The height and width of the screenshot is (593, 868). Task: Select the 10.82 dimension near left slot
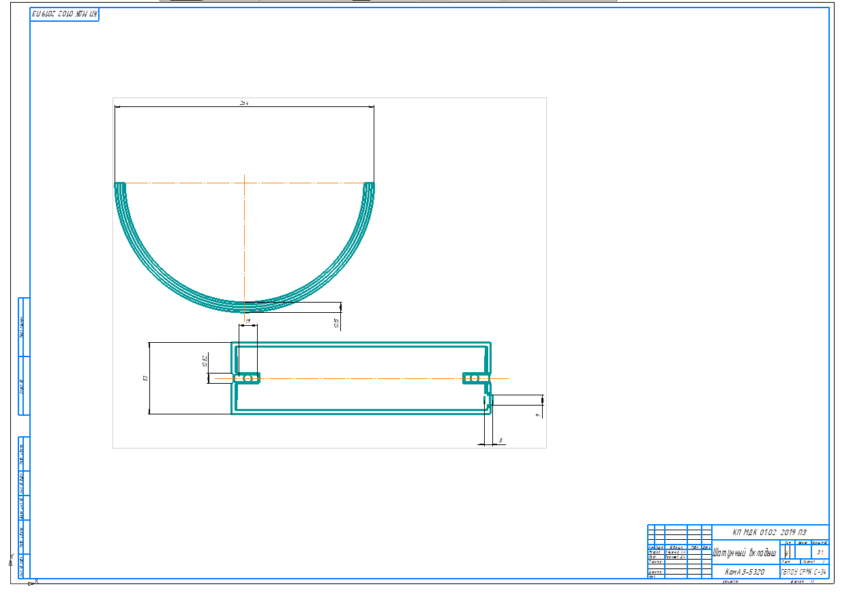click(x=204, y=360)
